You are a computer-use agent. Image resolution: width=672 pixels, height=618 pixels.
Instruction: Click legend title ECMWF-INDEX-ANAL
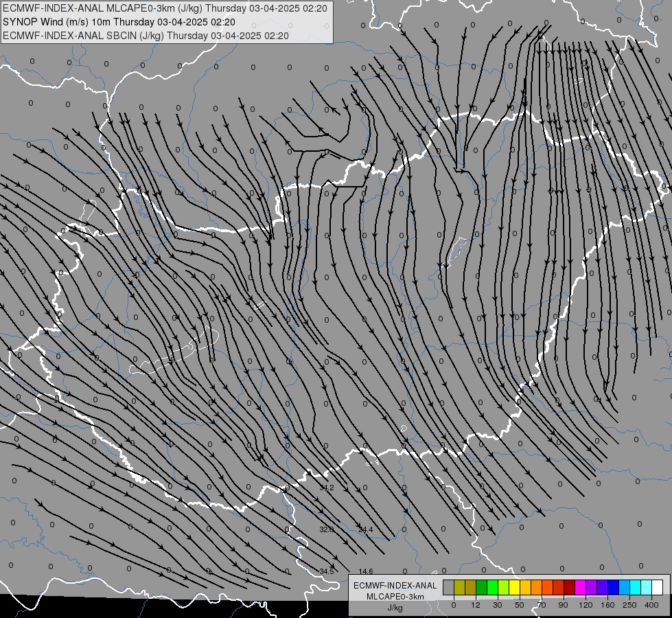[395, 586]
